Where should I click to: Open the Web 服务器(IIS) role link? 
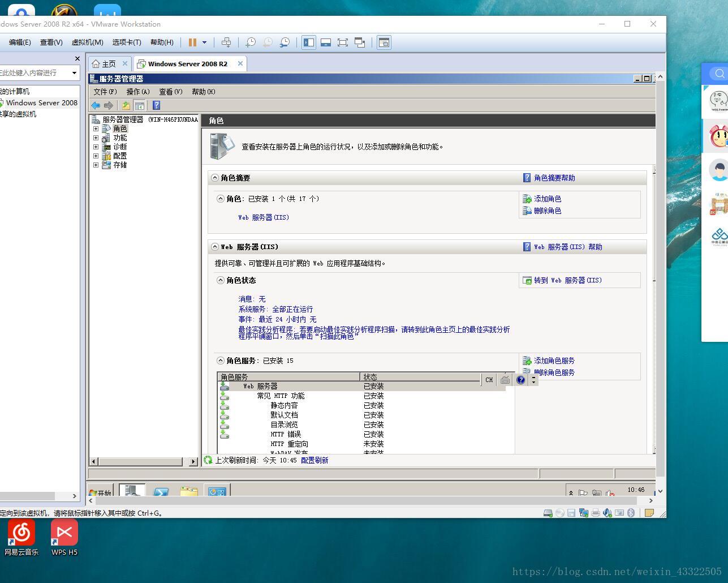click(264, 217)
